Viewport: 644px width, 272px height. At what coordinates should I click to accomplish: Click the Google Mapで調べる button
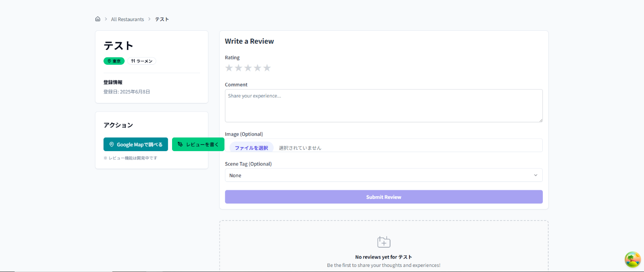(x=136, y=144)
